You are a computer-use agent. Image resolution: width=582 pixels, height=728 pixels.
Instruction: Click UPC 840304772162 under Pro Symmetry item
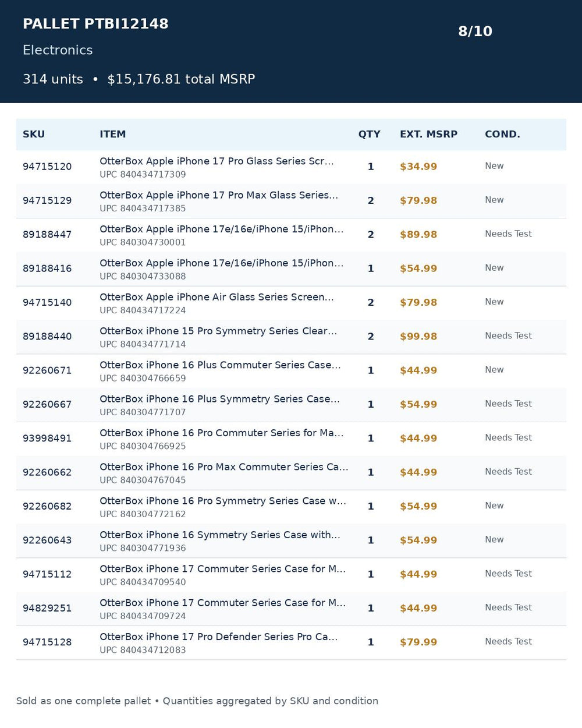coord(143,514)
